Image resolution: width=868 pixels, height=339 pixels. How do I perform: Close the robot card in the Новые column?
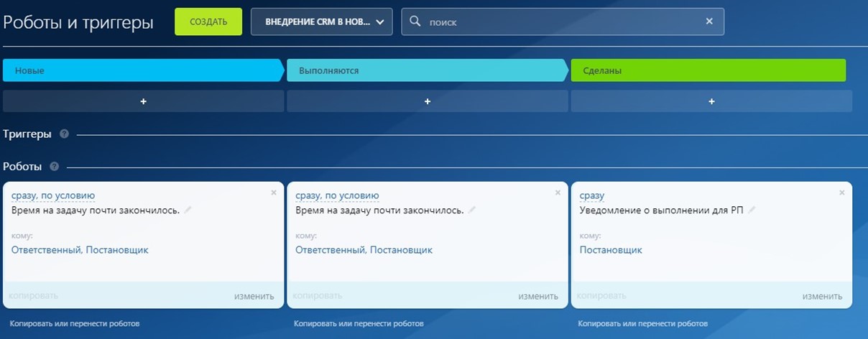click(x=274, y=192)
